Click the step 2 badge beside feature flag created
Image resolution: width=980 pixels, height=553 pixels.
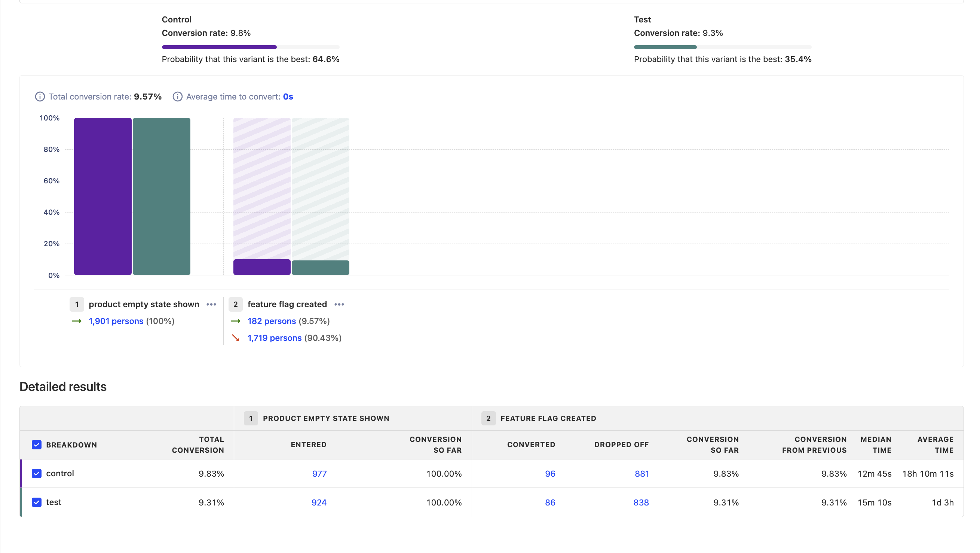pyautogui.click(x=236, y=304)
